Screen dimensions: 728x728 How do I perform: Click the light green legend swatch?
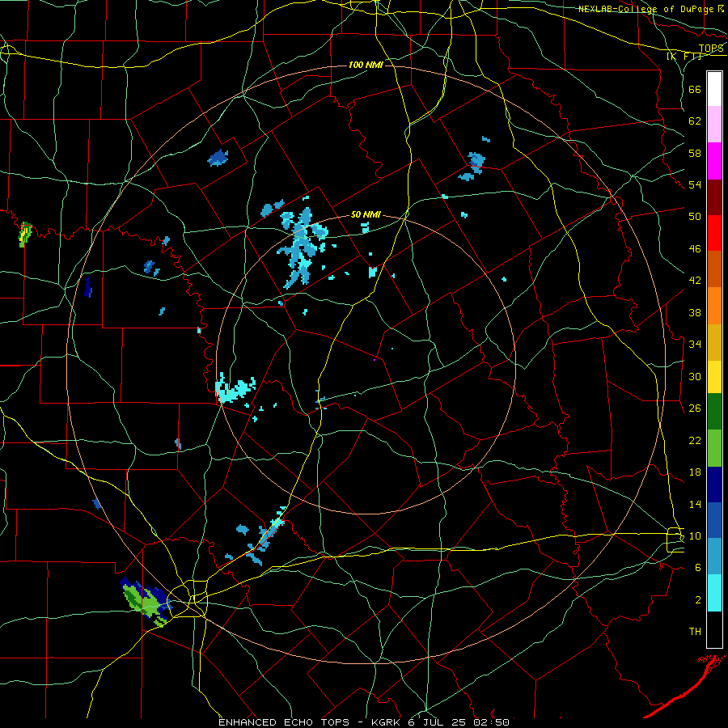[714, 448]
